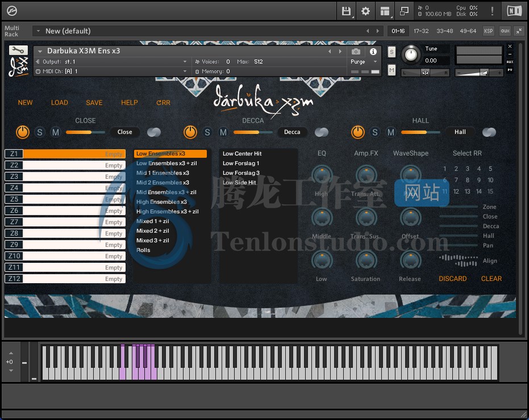This screenshot has height=420, width=529.
Task: Mute the instrument with M button
Action: pos(391,70)
